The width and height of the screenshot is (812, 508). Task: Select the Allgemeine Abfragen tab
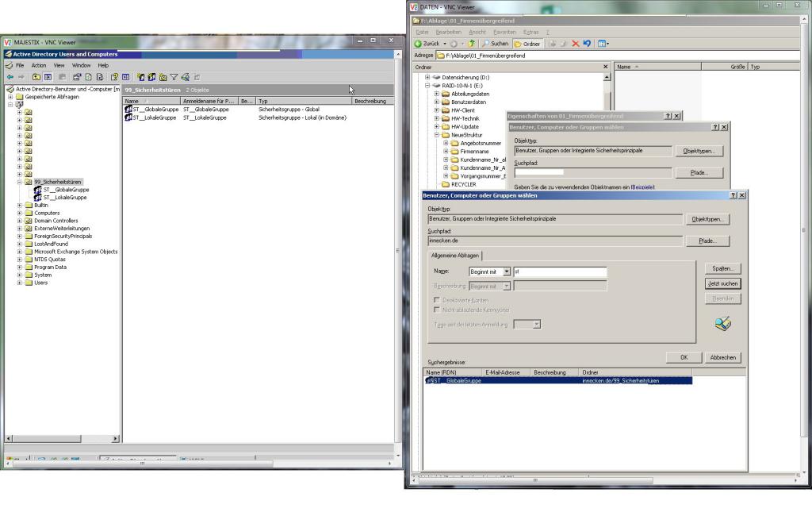tap(454, 256)
